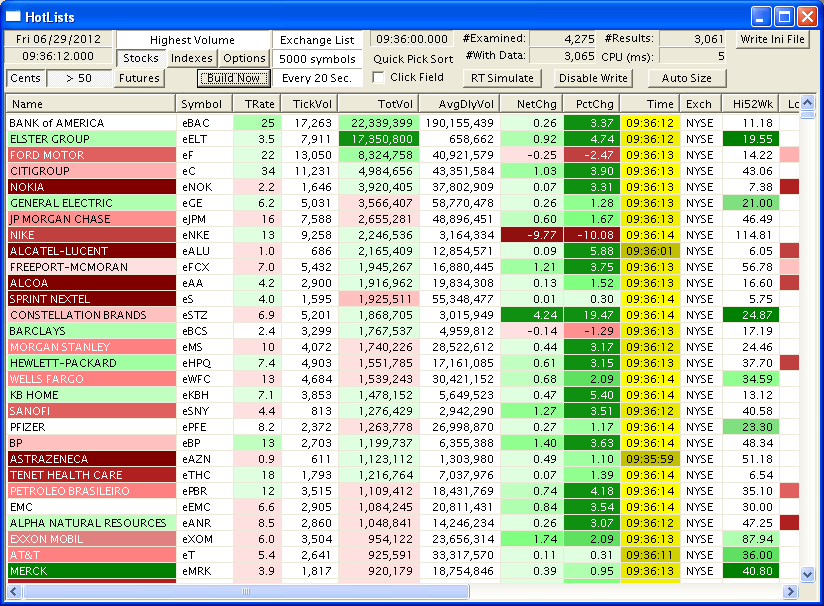Enable the Click Field checkbox

(x=379, y=78)
